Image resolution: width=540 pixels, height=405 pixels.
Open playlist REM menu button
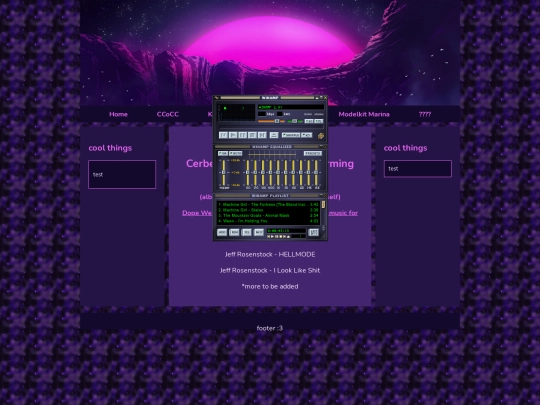click(234, 232)
